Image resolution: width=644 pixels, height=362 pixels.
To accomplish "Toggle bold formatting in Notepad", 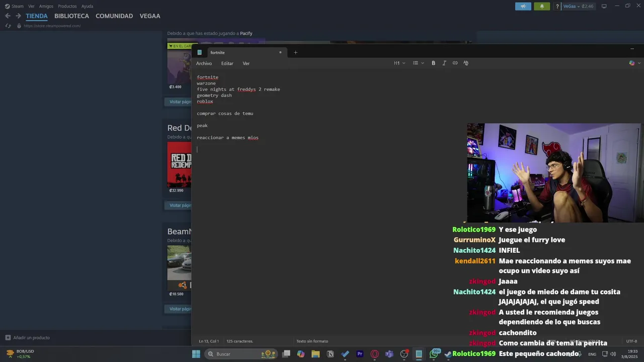I will pos(433,63).
